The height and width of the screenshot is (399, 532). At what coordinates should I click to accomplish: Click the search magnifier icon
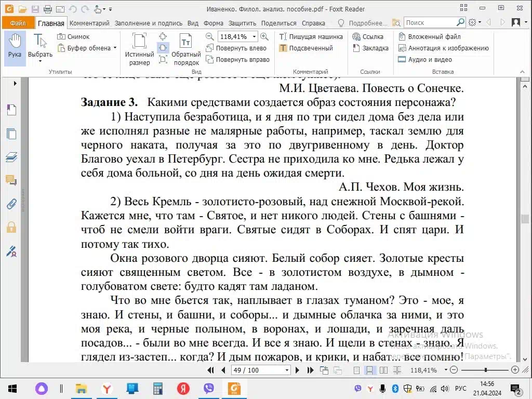point(460,22)
